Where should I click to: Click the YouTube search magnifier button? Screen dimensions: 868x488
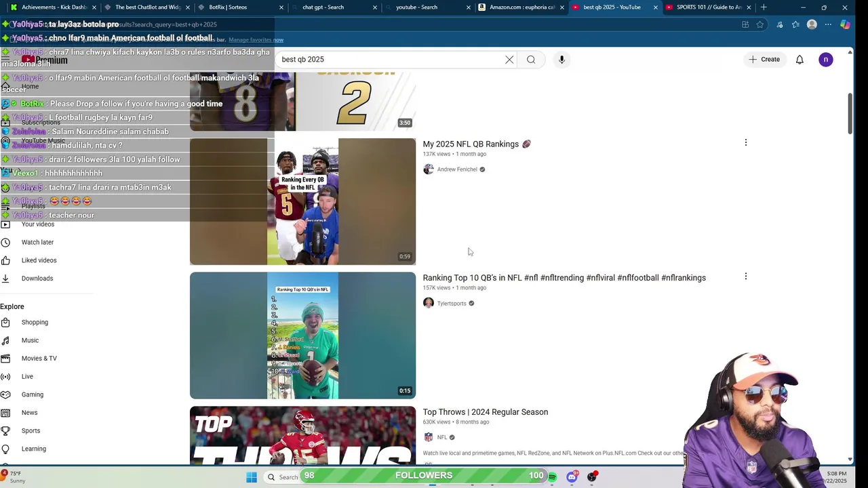(531, 60)
